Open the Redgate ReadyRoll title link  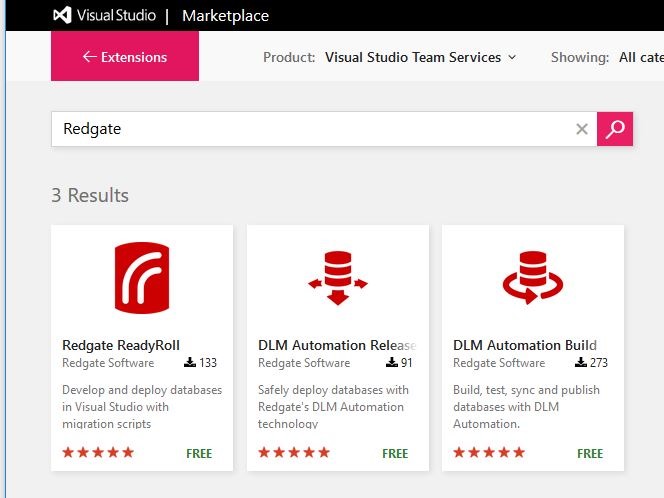pyautogui.click(x=121, y=345)
